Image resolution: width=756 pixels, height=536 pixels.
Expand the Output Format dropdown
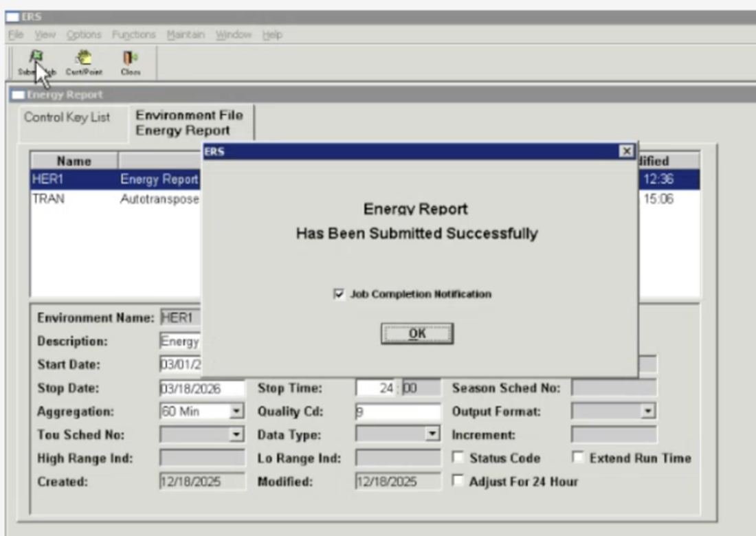tap(649, 411)
